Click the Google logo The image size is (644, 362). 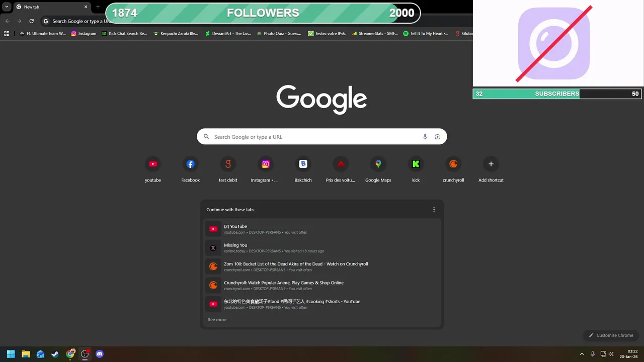point(321,99)
